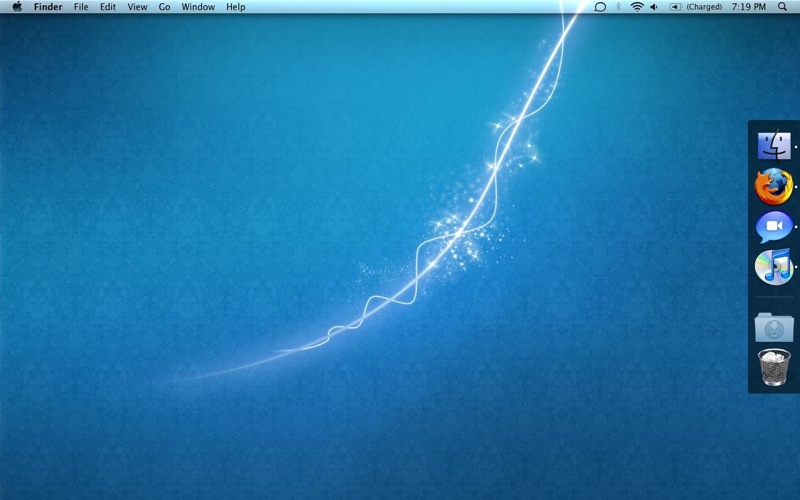This screenshot has height=500, width=800.
Task: Click the Spotlight magnifying glass
Action: [x=783, y=7]
